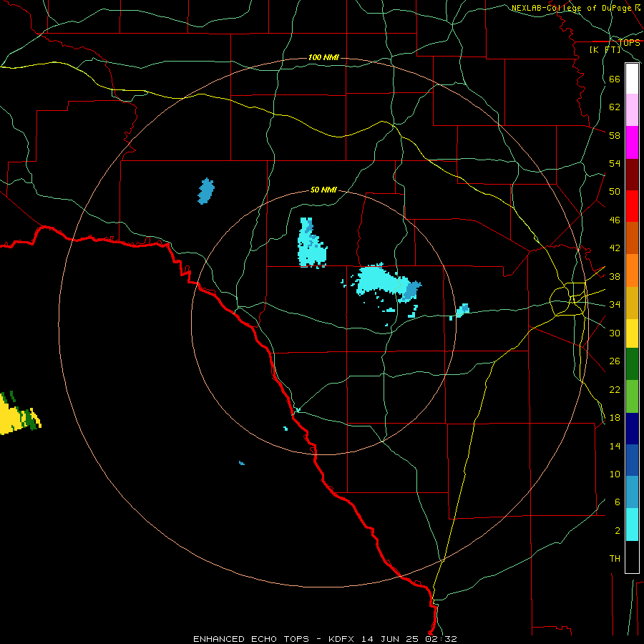
Task: Click the "TH" legend label
Action: tap(615, 559)
